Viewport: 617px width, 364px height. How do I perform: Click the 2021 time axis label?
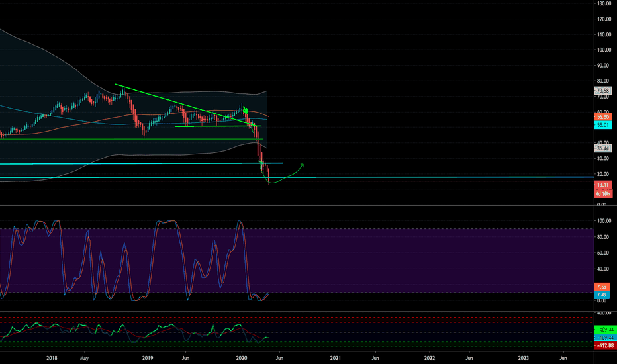coord(336,358)
